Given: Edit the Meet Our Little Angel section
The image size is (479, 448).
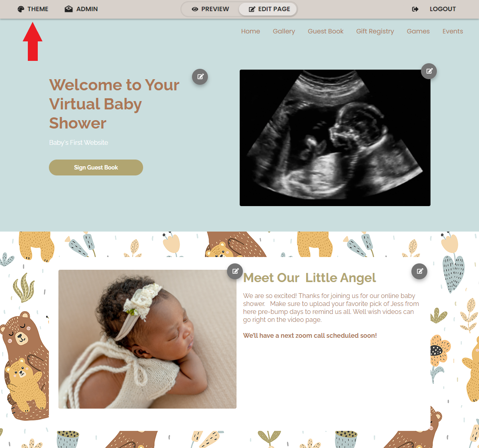Looking at the screenshot, I should point(419,271).
